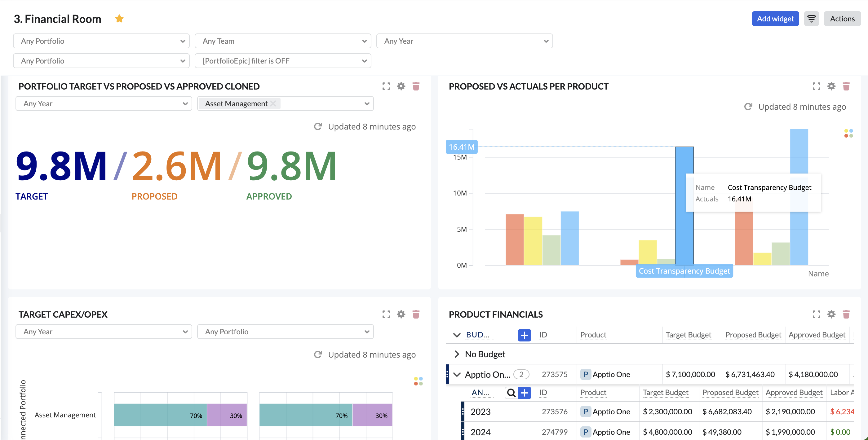Sort by the Target Budget column header
The width and height of the screenshot is (868, 440).
click(x=689, y=335)
